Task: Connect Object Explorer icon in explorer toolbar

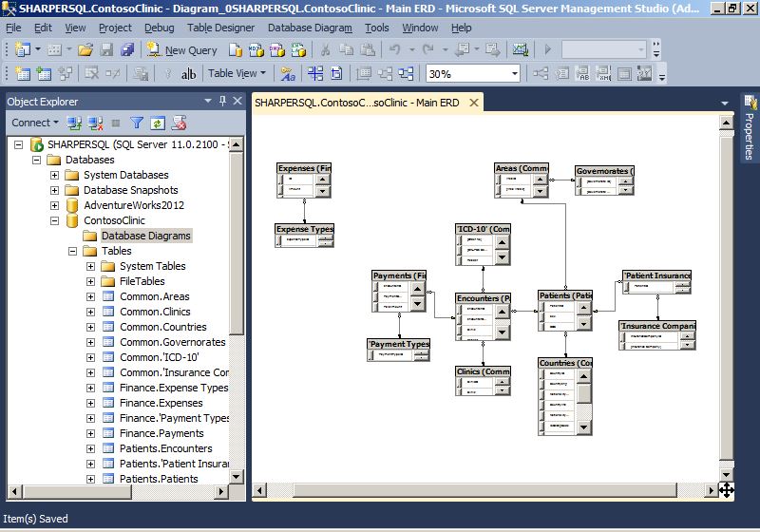Action: tap(74, 123)
